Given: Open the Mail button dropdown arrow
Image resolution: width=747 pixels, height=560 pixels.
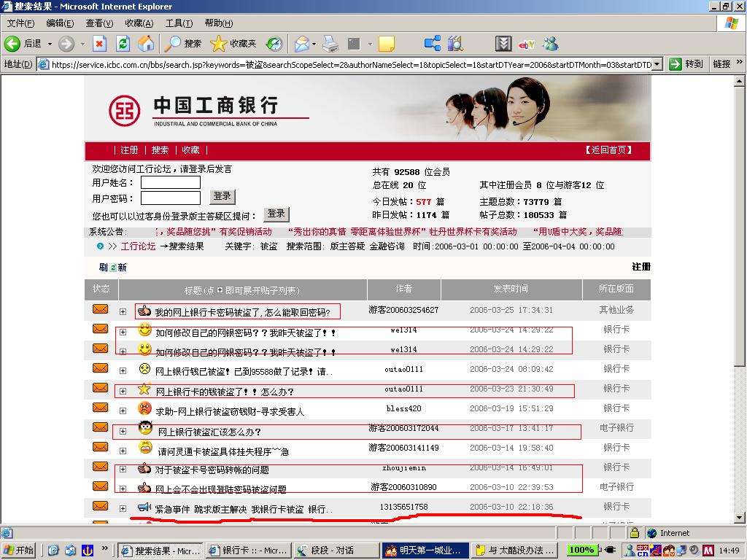Looking at the screenshot, I should (x=314, y=44).
